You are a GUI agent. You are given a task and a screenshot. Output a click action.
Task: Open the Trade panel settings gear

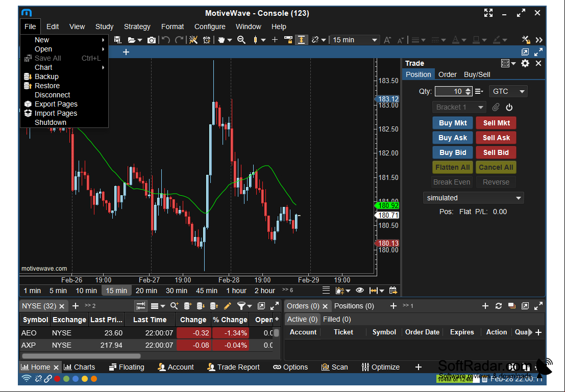525,63
